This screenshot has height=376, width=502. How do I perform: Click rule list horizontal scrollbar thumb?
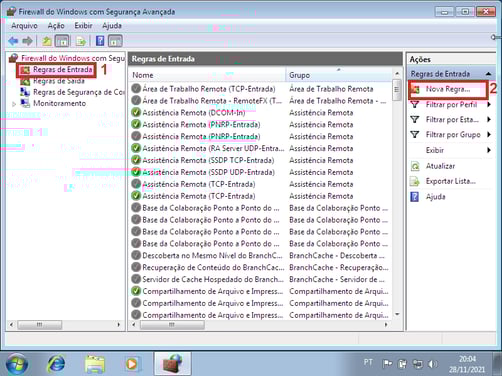172,325
